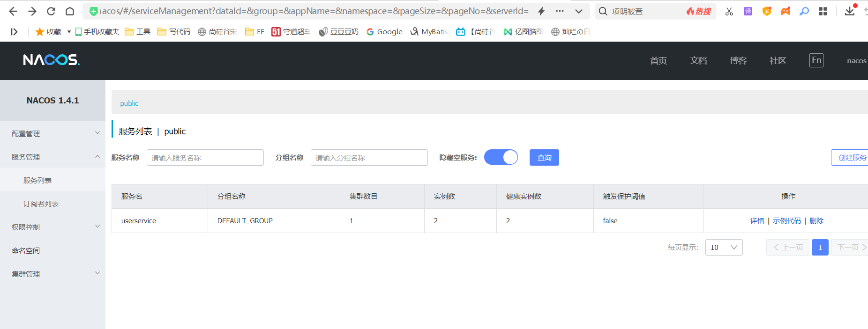Click the 下一页 pagination button
This screenshot has height=329, width=868.
coord(850,247)
